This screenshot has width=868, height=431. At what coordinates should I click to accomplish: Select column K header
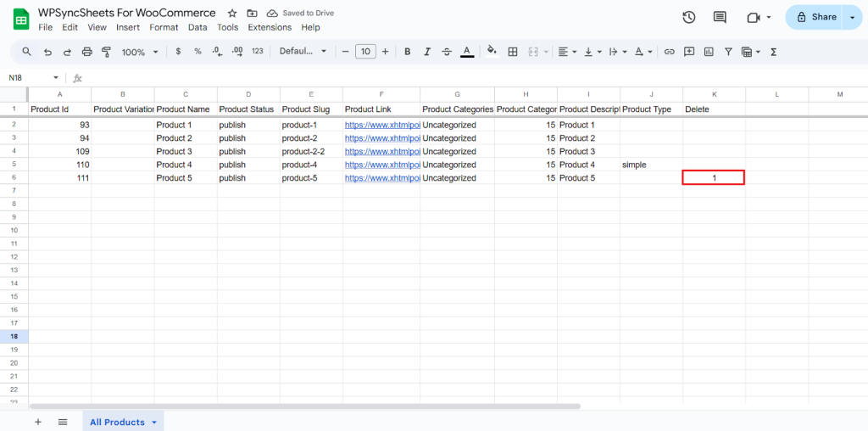[714, 94]
